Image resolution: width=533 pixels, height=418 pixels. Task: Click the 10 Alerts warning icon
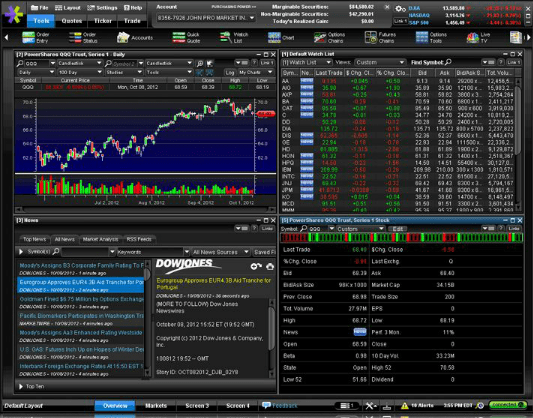coord(405,405)
